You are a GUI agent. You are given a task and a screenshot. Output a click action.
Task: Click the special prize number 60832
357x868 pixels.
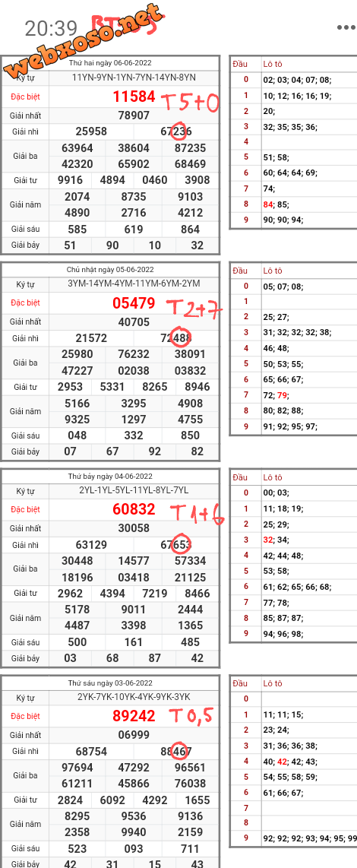(x=134, y=509)
